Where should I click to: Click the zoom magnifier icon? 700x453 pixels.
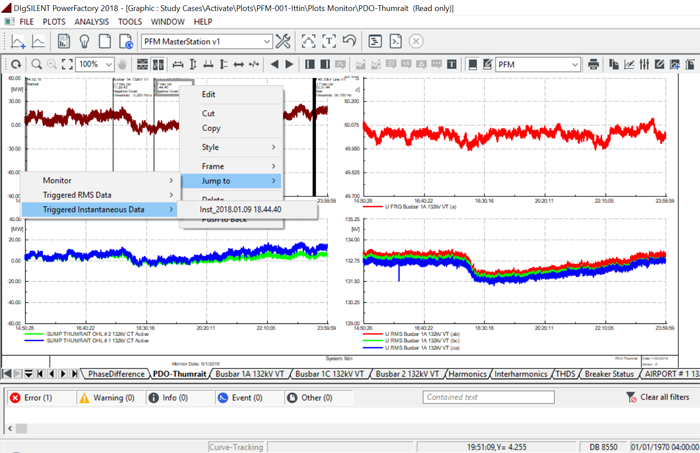pyautogui.click(x=36, y=64)
